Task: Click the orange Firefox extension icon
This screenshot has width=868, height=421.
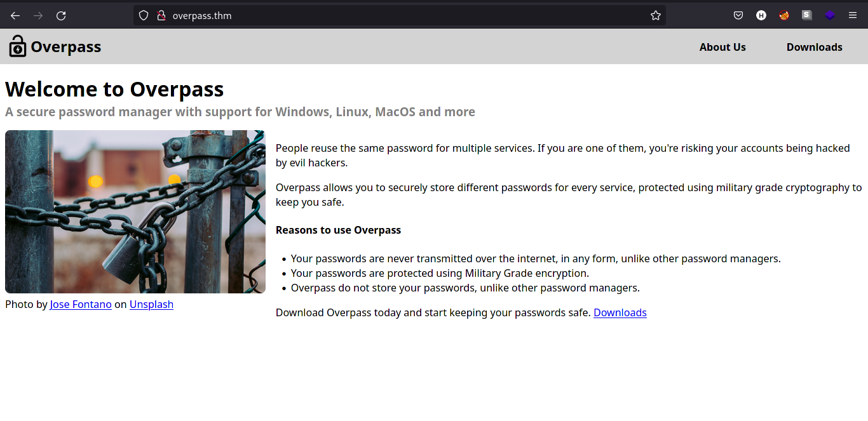Action: tap(783, 15)
